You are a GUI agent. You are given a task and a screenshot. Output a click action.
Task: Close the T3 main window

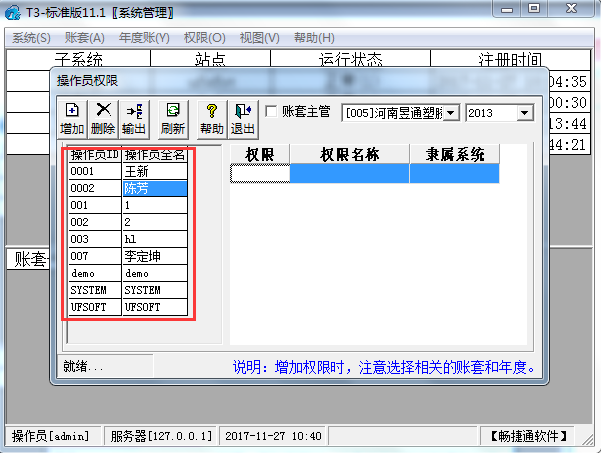click(x=571, y=9)
